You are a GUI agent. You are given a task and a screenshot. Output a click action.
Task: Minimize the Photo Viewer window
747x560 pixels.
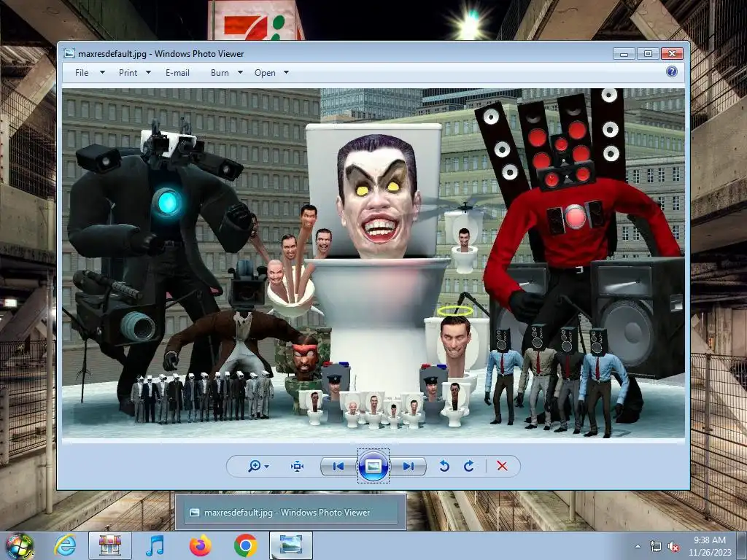pos(624,54)
